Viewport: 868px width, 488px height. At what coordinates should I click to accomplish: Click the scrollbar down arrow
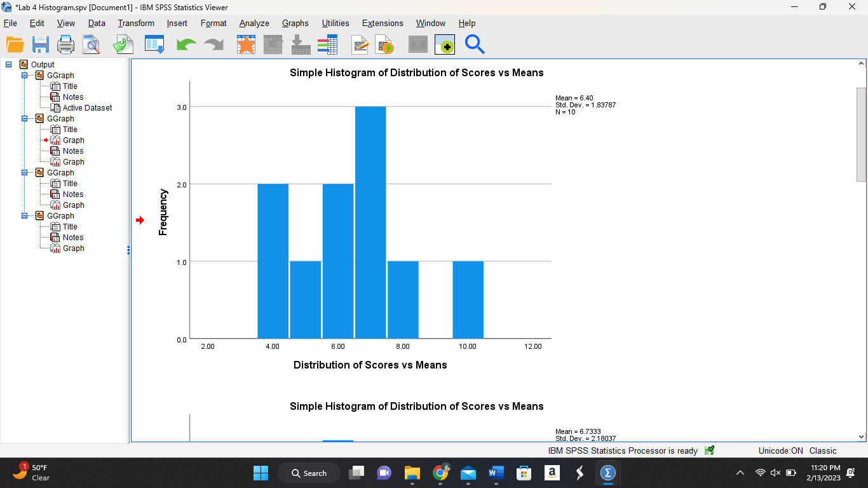pyautogui.click(x=862, y=437)
